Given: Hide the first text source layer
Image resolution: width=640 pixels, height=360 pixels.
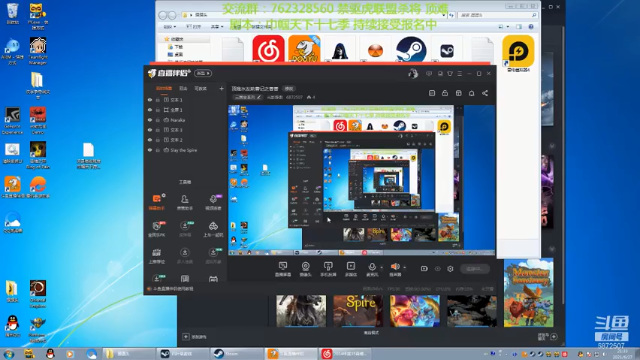Looking at the screenshot, I should [150, 100].
